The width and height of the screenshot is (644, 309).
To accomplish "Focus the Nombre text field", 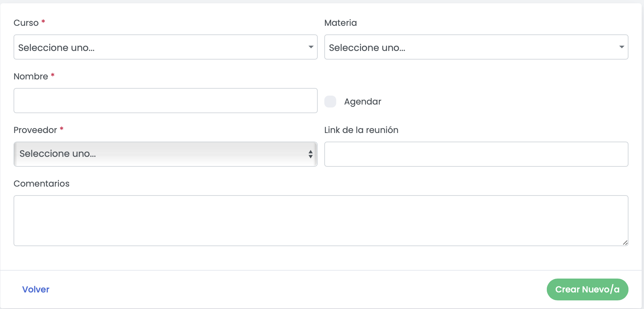I will click(165, 101).
